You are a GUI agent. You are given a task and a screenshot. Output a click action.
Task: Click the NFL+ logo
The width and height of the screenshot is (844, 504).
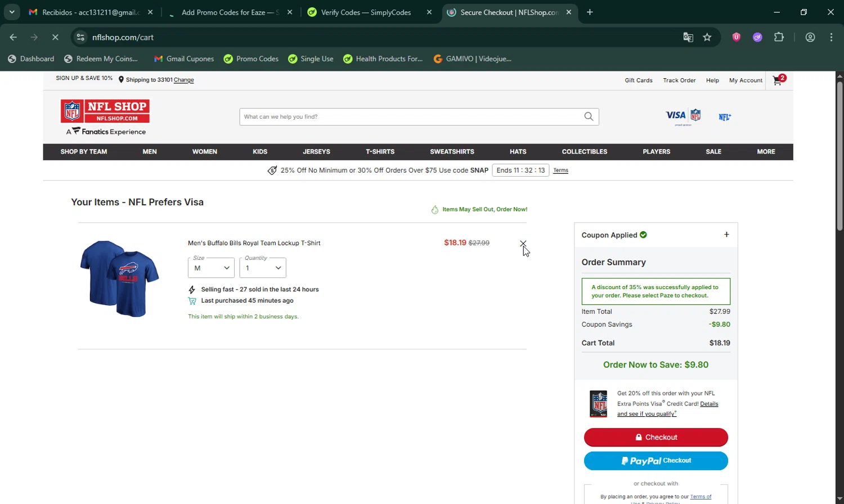pos(725,117)
